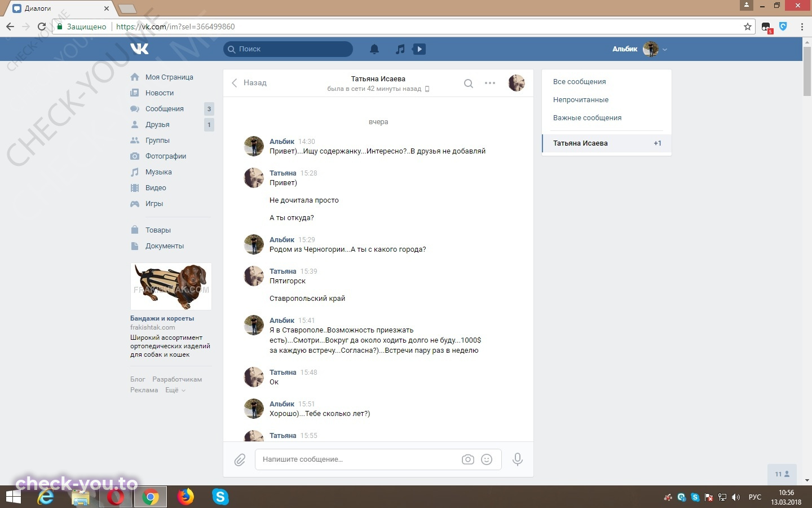Open the system tray volume icon

(735, 497)
